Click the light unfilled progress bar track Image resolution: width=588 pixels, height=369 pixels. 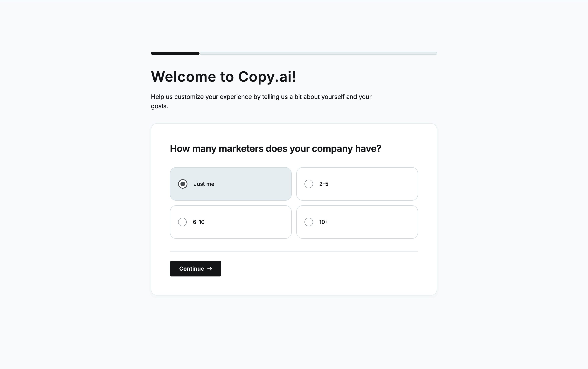pyautogui.click(x=317, y=53)
